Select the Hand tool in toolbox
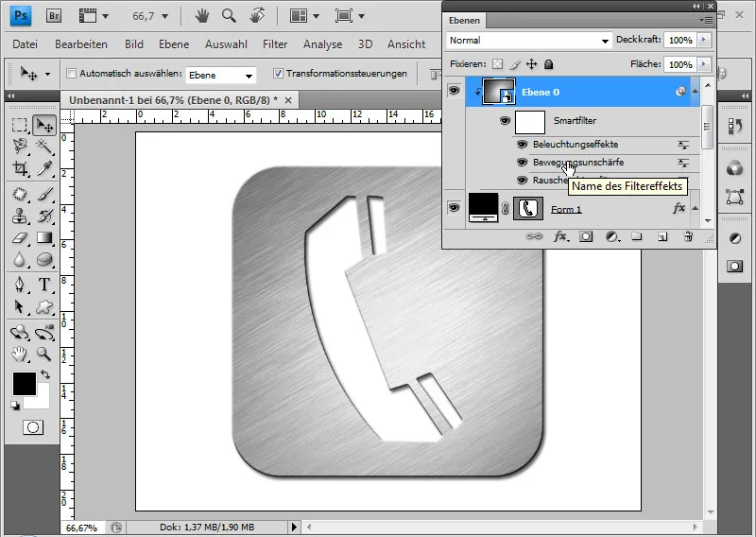756x537 pixels. (x=19, y=355)
